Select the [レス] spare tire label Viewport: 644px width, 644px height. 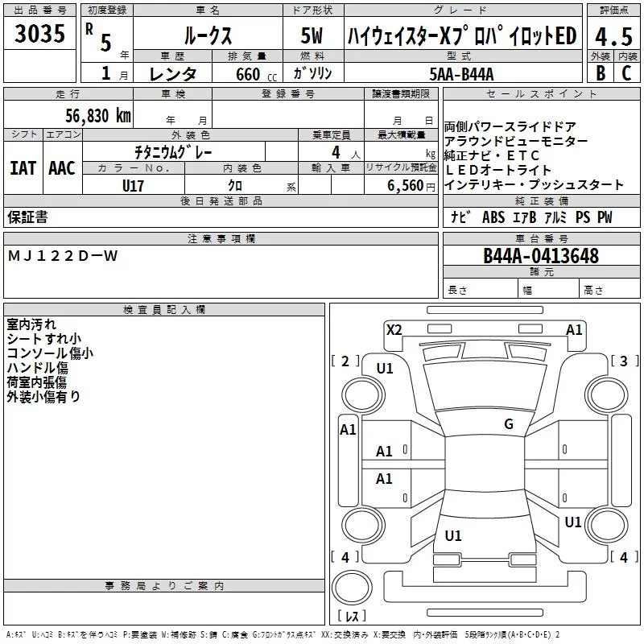tap(352, 616)
